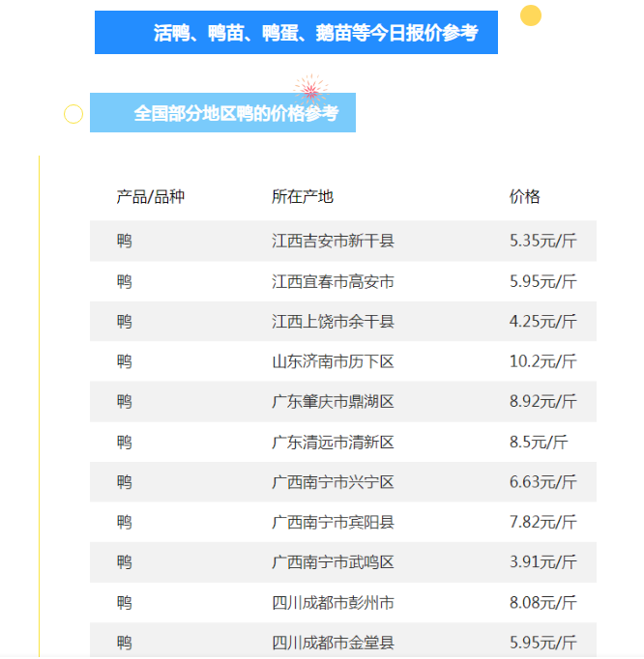This screenshot has width=644, height=659.
Task: Click the red firework icon above the section heading
Action: tap(310, 90)
